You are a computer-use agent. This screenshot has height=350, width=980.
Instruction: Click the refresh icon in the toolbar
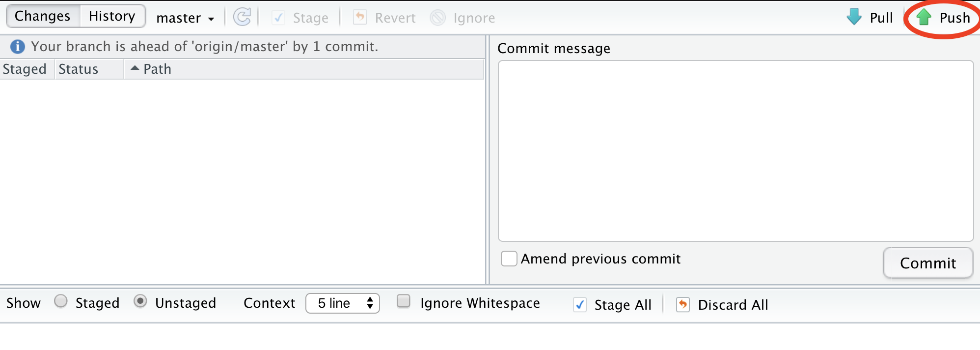tap(242, 17)
